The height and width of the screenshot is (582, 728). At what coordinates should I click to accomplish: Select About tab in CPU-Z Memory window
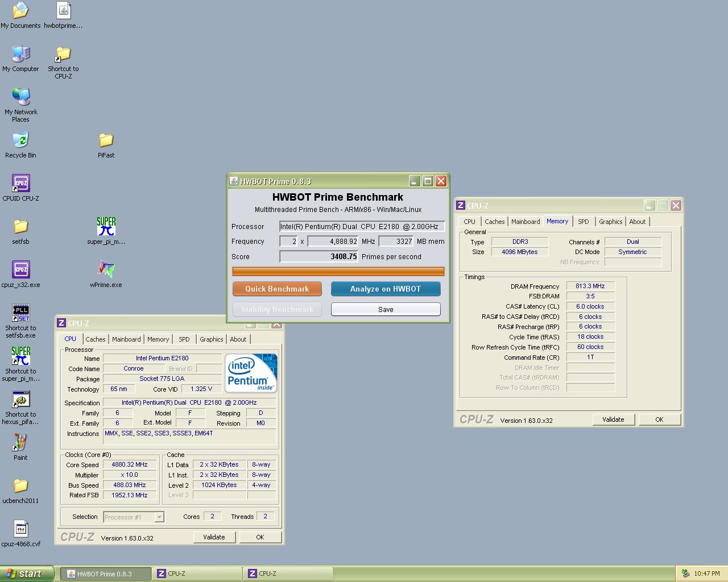pyautogui.click(x=638, y=222)
